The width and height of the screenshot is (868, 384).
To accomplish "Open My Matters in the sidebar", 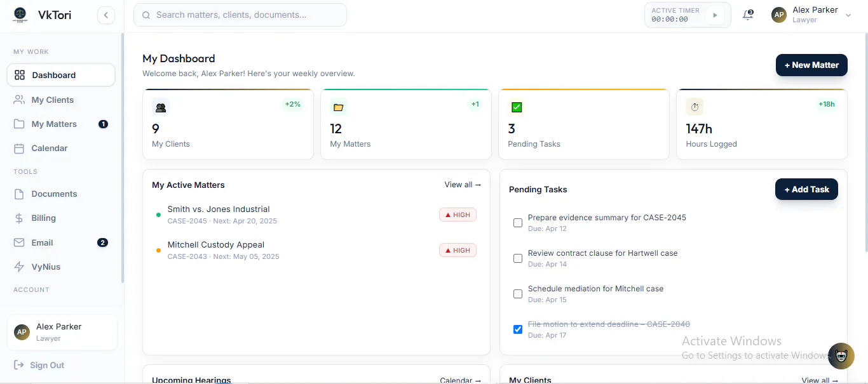I will coord(61,124).
